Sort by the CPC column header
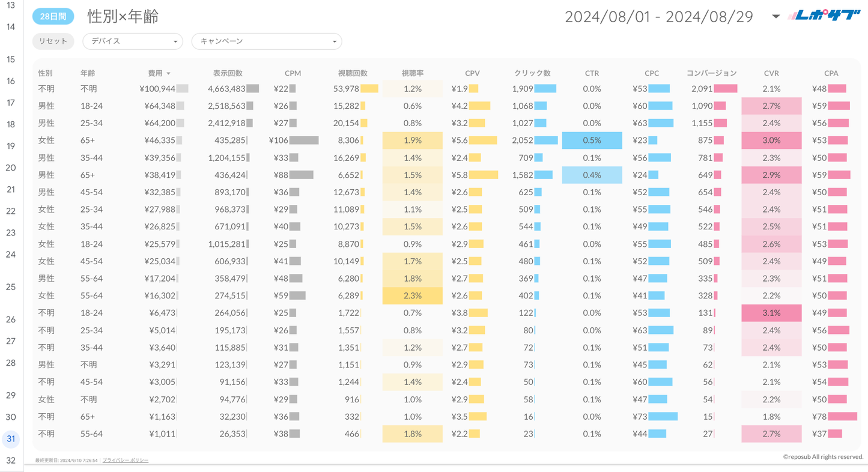 652,73
